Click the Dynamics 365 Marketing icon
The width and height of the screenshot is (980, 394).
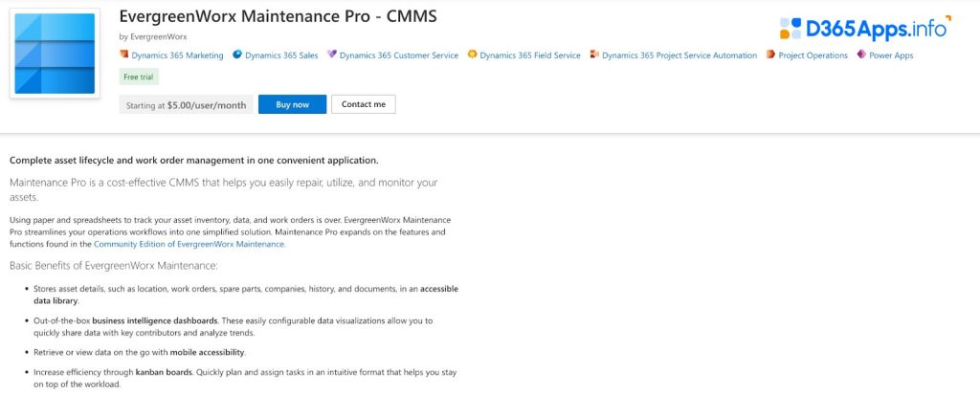(123, 55)
